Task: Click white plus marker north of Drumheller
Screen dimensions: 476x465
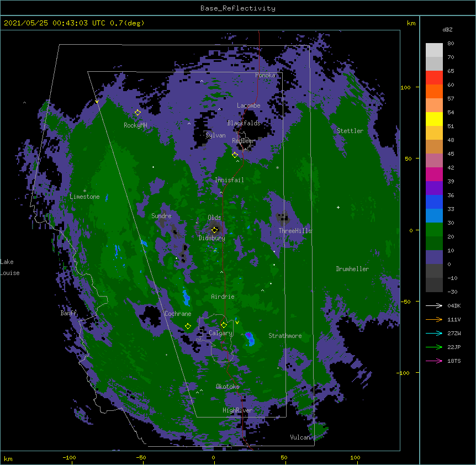Action: 338,207
